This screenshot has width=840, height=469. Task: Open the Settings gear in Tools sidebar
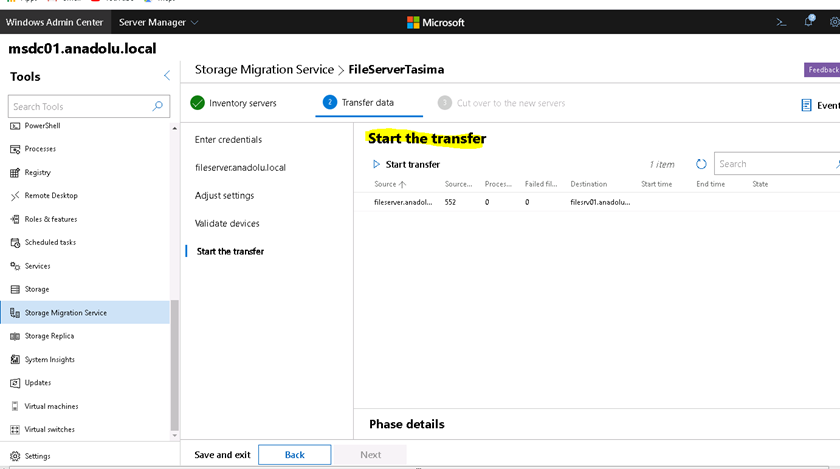[x=15, y=456]
